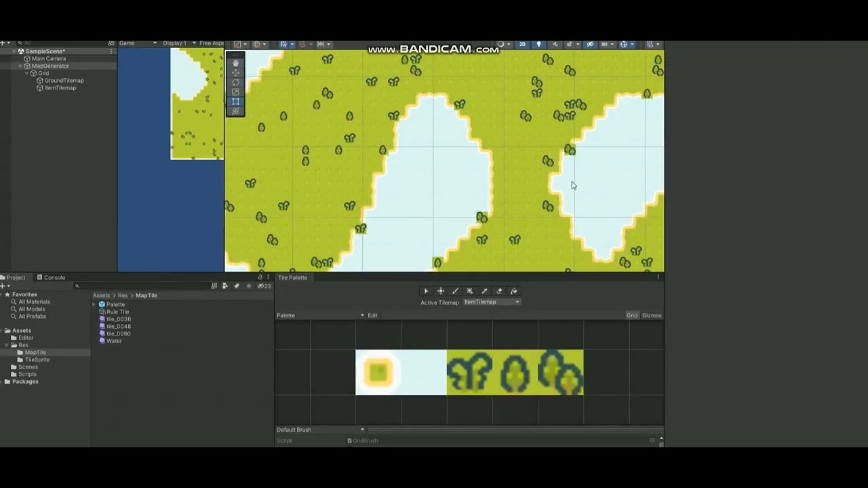Pick the Tile Palette box fill tool
Image resolution: width=868 pixels, height=488 pixels.
470,291
